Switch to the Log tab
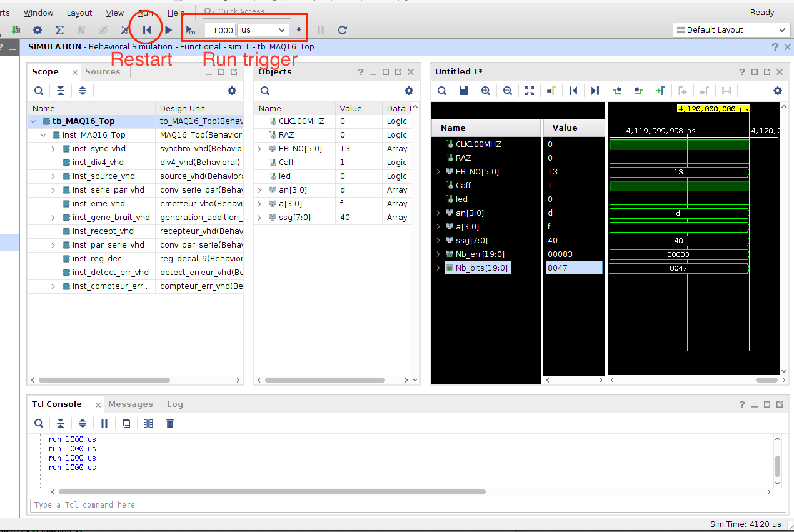 point(174,404)
